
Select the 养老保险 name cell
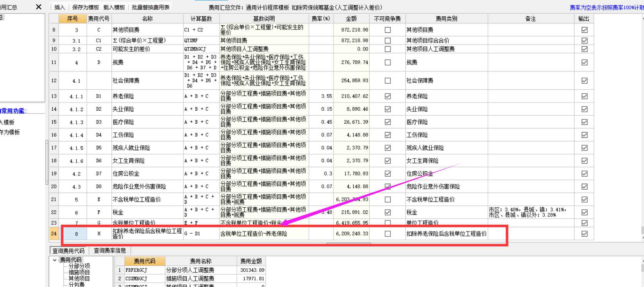147,96
